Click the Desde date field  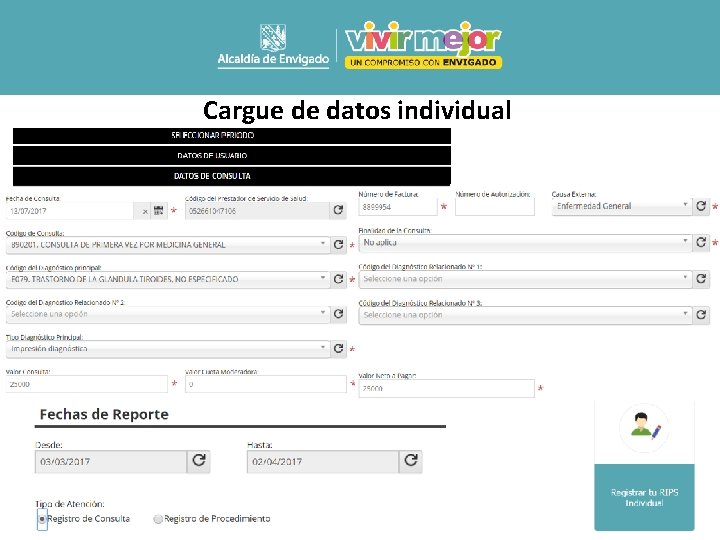tap(111, 461)
